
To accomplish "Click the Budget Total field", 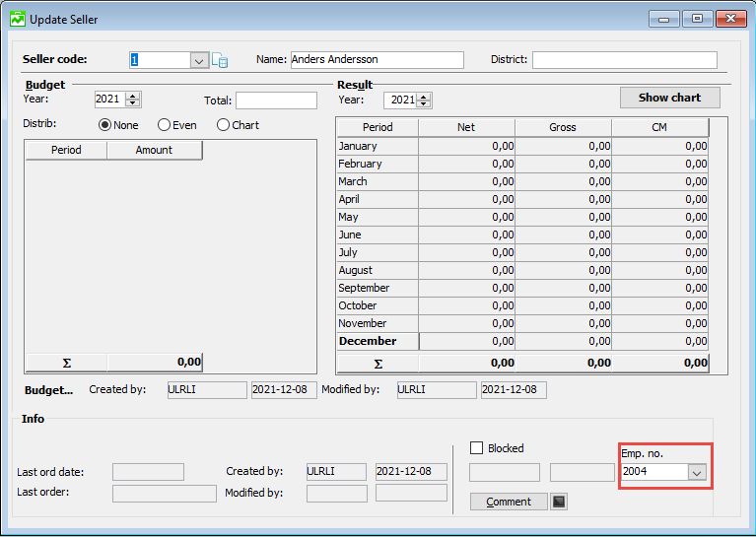I will coord(276,101).
